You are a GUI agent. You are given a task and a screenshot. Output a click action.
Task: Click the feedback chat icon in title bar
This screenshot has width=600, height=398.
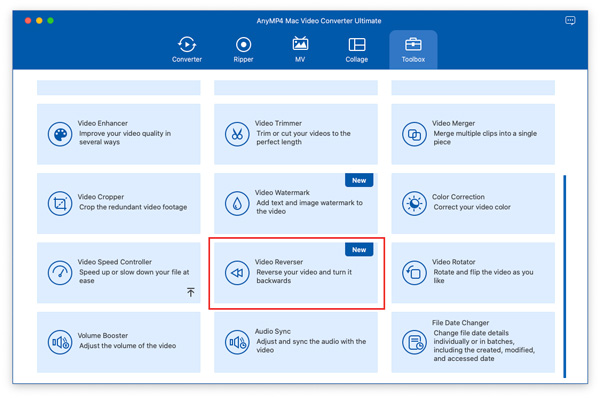(x=570, y=20)
